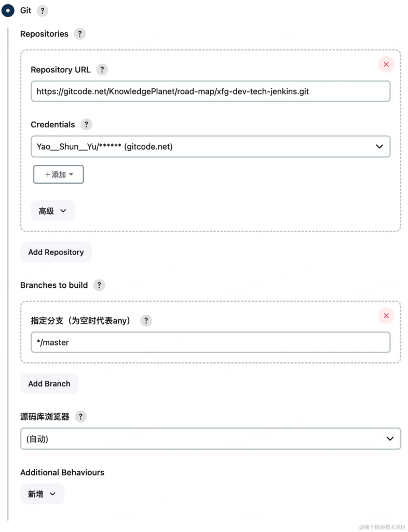Remove the */master branch entry

[x=386, y=315]
